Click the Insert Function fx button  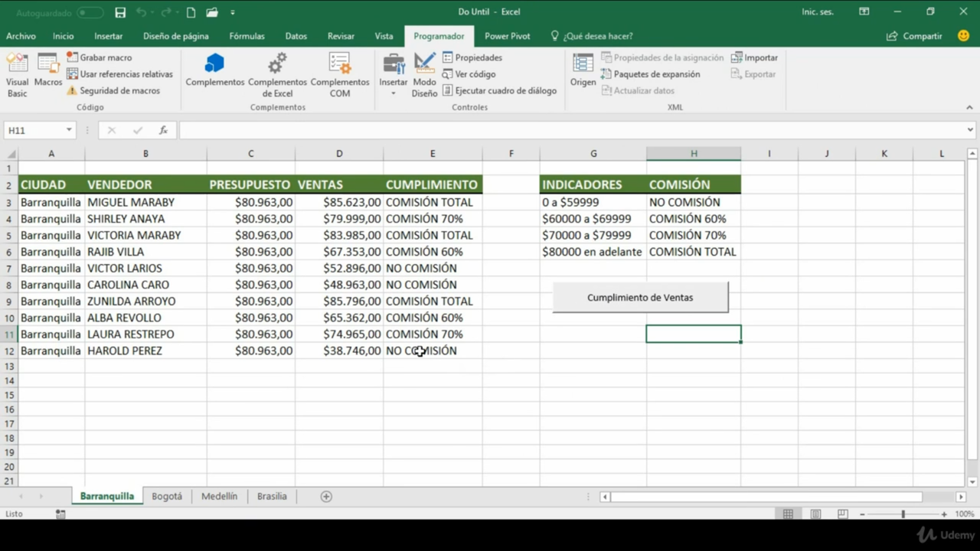(163, 130)
